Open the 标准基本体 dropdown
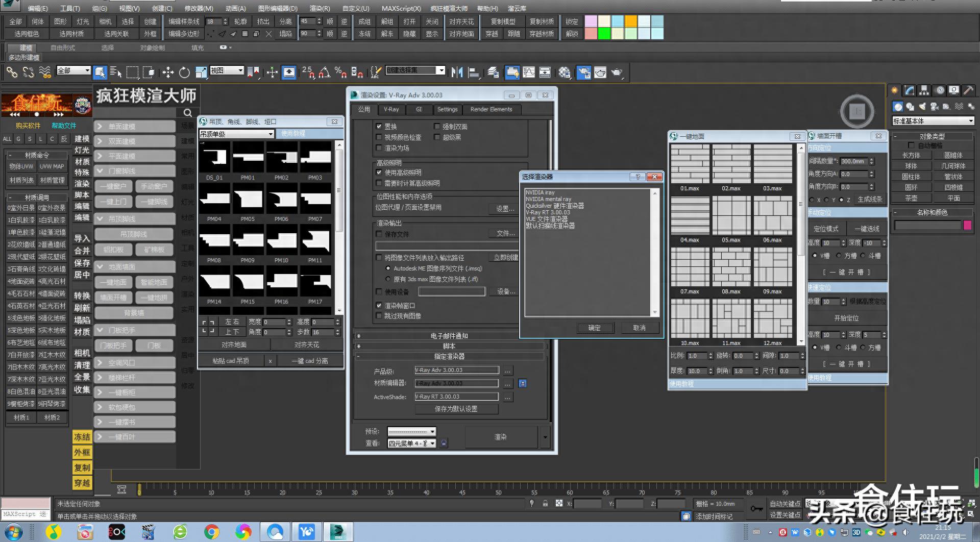This screenshot has width=980, height=542. point(933,121)
